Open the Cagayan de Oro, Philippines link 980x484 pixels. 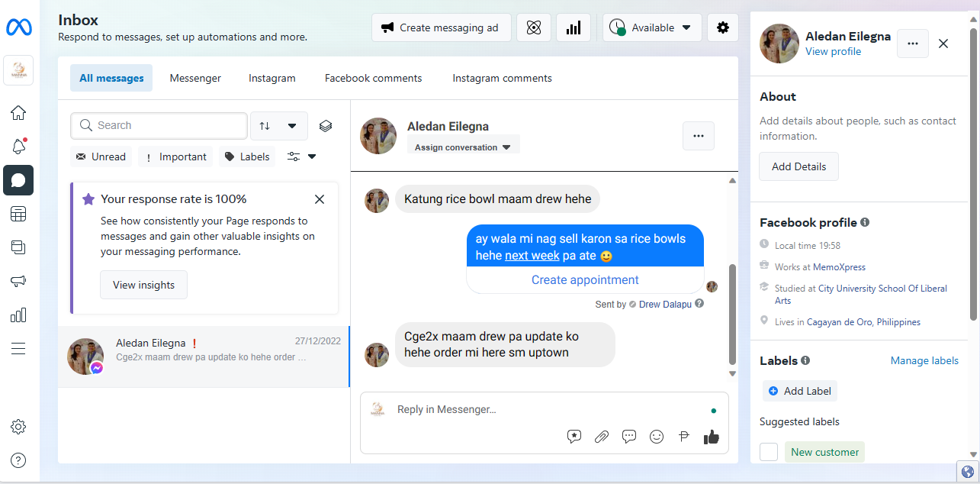pos(863,322)
